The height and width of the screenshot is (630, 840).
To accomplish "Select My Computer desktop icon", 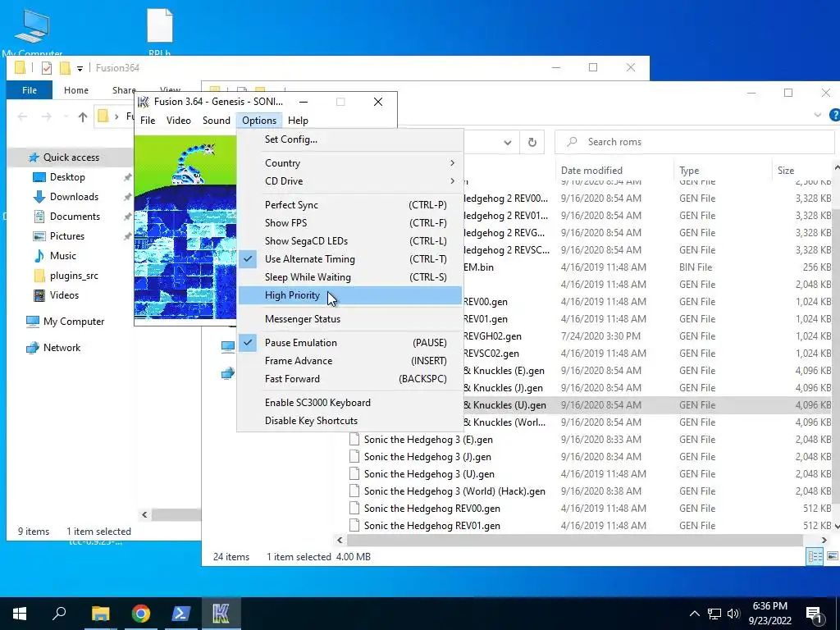I will click(x=32, y=32).
